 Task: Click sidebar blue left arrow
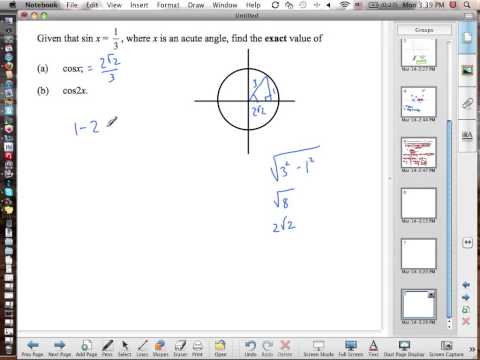[x=466, y=285]
